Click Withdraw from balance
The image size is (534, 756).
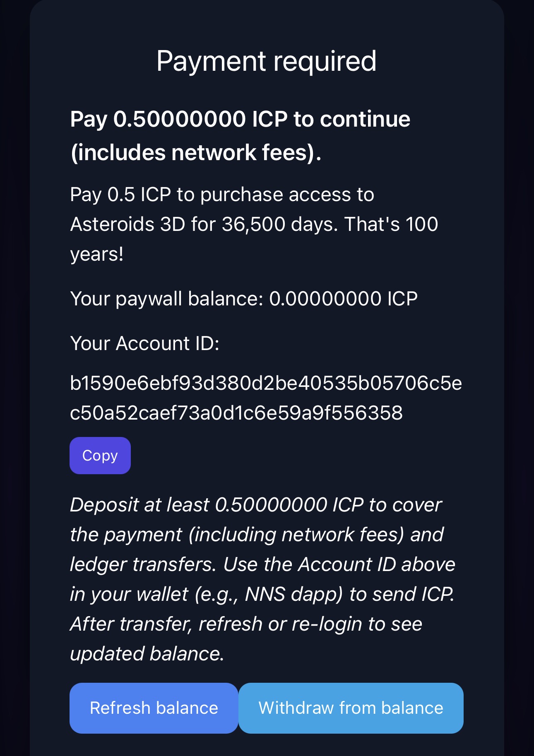click(x=350, y=708)
